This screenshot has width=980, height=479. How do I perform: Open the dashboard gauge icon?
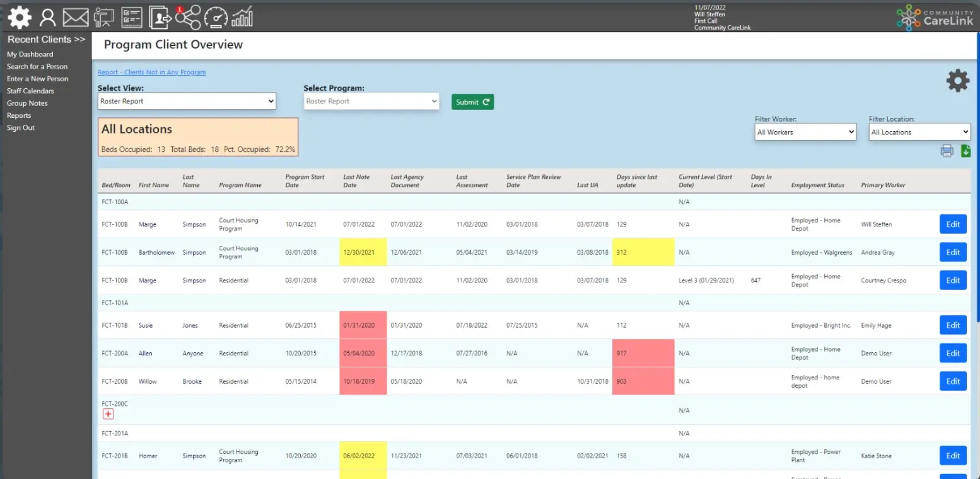(215, 17)
